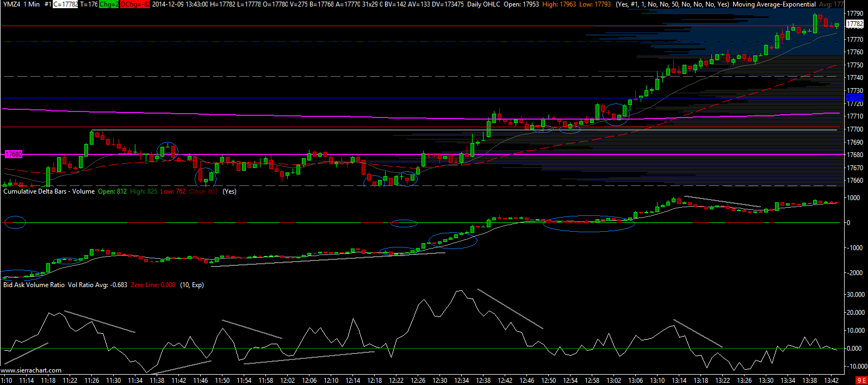Screen dimensions: 868x385
Task: Click the 17660 price scale label
Action: click(855, 181)
